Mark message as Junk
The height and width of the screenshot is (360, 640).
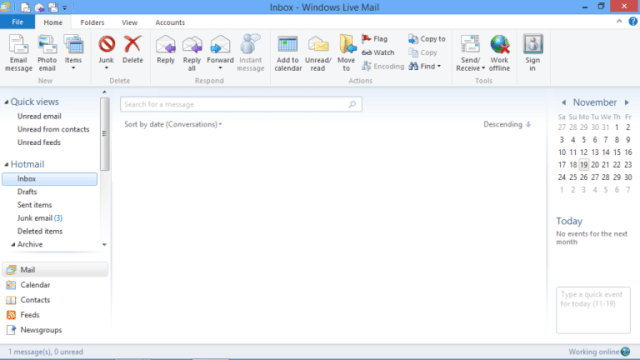[x=107, y=49]
